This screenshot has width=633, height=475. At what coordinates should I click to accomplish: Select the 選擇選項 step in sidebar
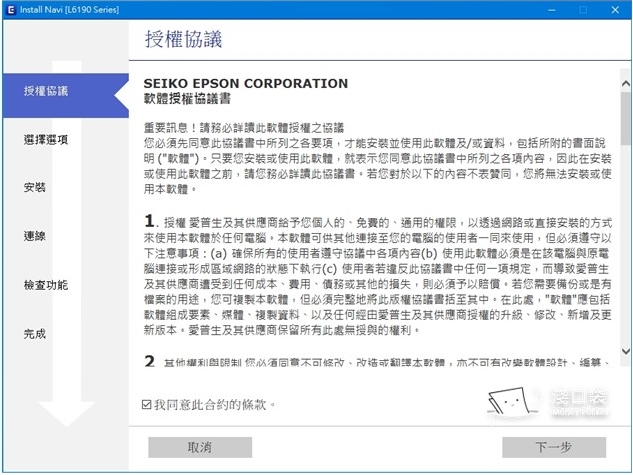tap(46, 140)
